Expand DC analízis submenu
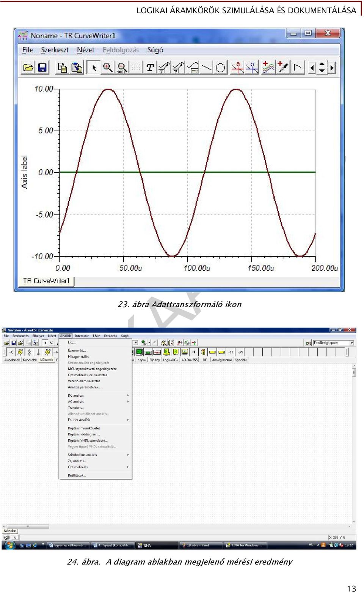Viewport: 364px width, 593px height. tap(95, 395)
